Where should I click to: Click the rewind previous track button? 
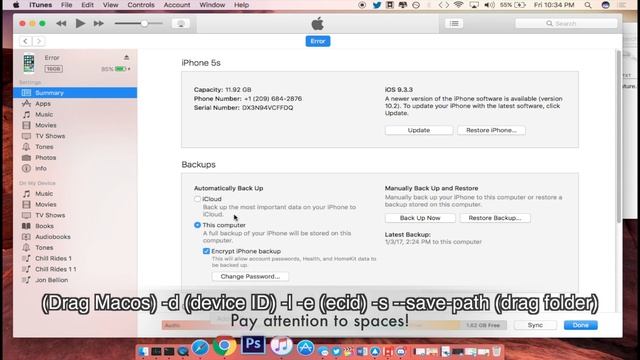(61, 23)
